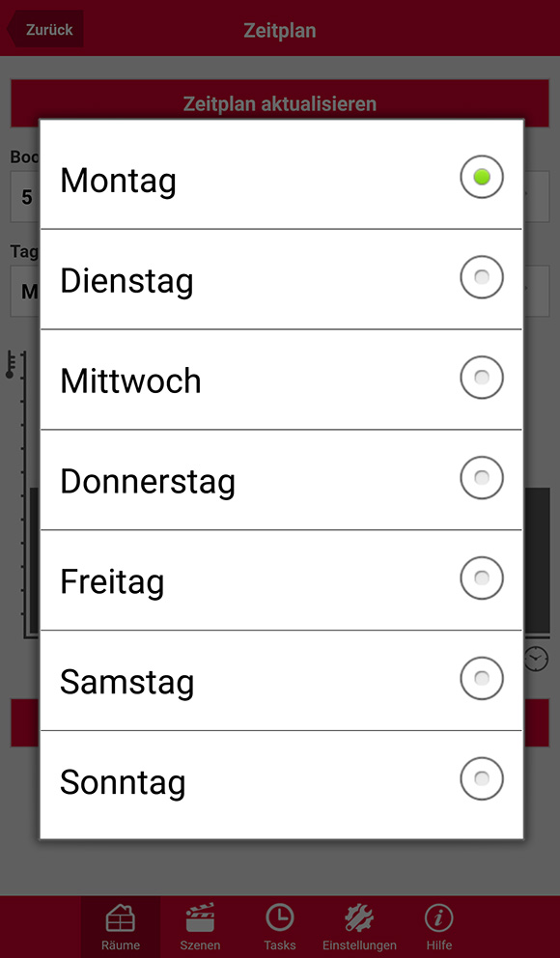Open the Tasks clock icon

(280, 917)
